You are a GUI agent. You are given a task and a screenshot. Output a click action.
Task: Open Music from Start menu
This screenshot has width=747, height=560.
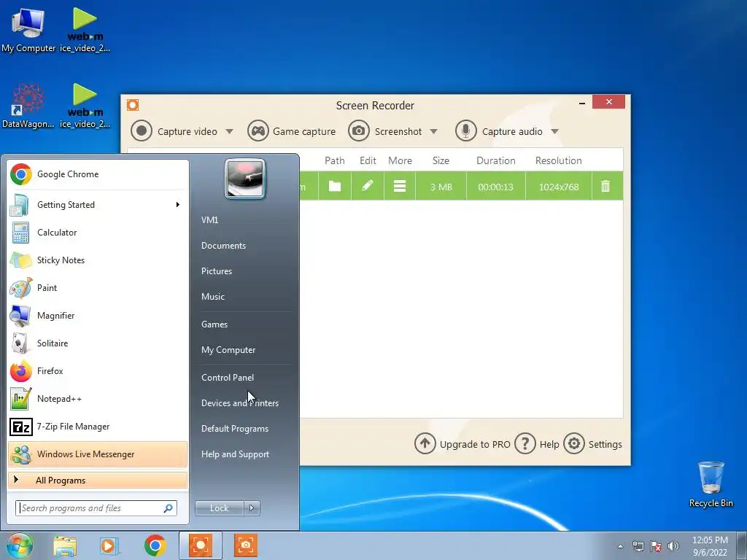pyautogui.click(x=212, y=297)
